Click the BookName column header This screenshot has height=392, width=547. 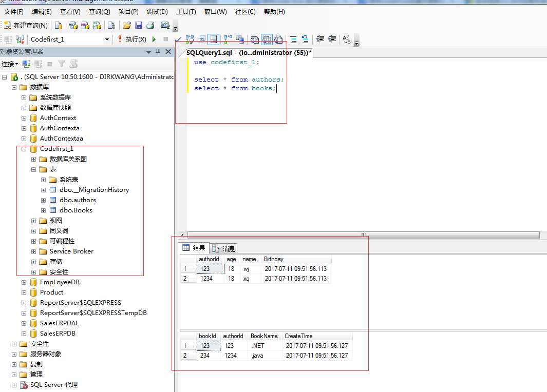pyautogui.click(x=264, y=336)
